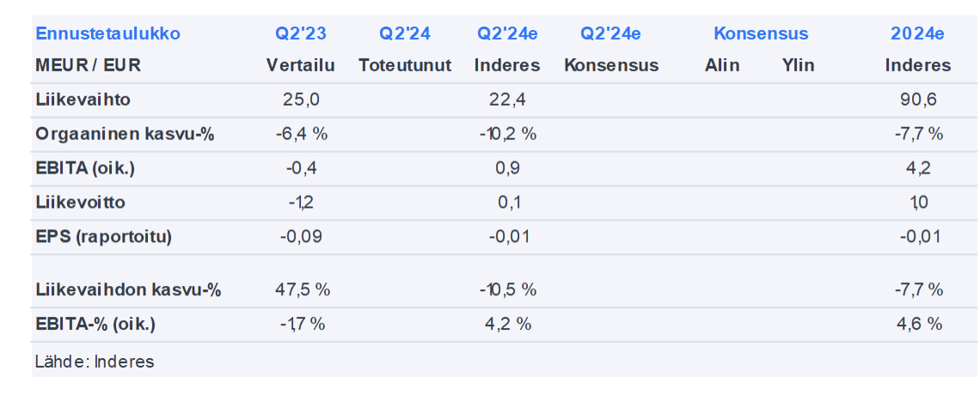
Task: Click the Q2'24 Toteutunut column header
Action: tap(405, 34)
